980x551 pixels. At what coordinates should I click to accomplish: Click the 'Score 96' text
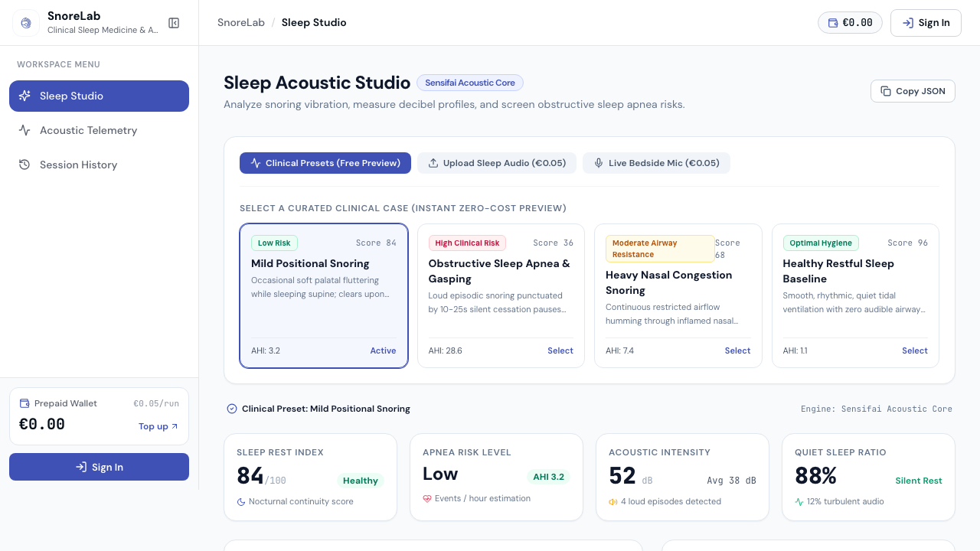coord(908,243)
